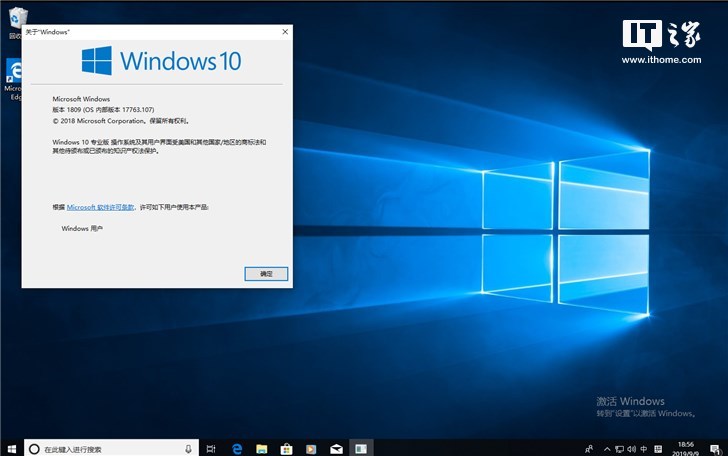728x456 pixels.
Task: Open the media player app taskbar icon
Action: tap(311, 449)
